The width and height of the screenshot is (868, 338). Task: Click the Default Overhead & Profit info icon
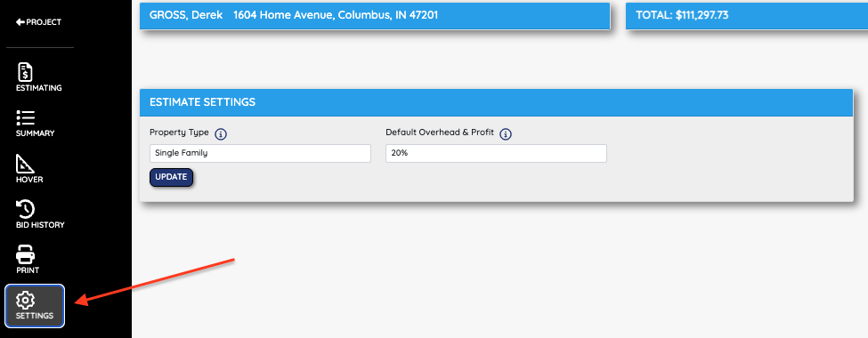click(506, 134)
